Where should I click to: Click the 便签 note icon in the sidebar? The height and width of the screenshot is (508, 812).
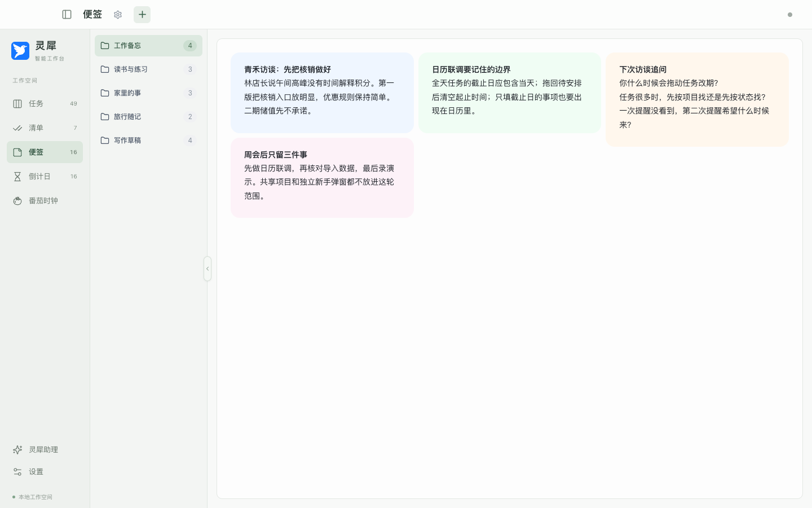coord(17,152)
